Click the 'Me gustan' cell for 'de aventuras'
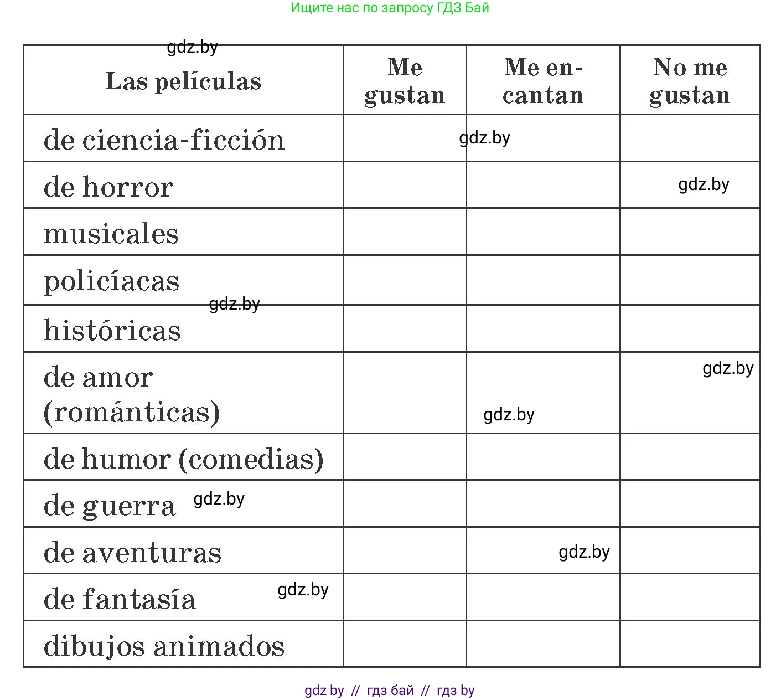781x700 pixels. point(405,550)
